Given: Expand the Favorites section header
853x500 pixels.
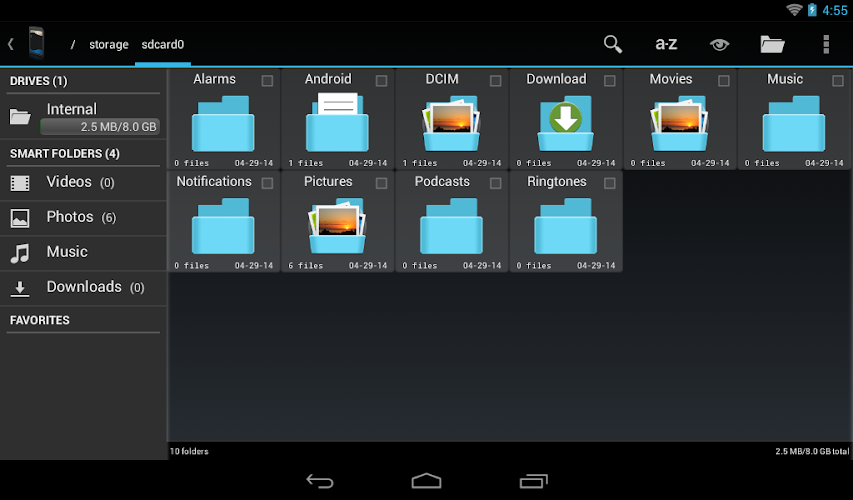Looking at the screenshot, I should pyautogui.click(x=40, y=320).
